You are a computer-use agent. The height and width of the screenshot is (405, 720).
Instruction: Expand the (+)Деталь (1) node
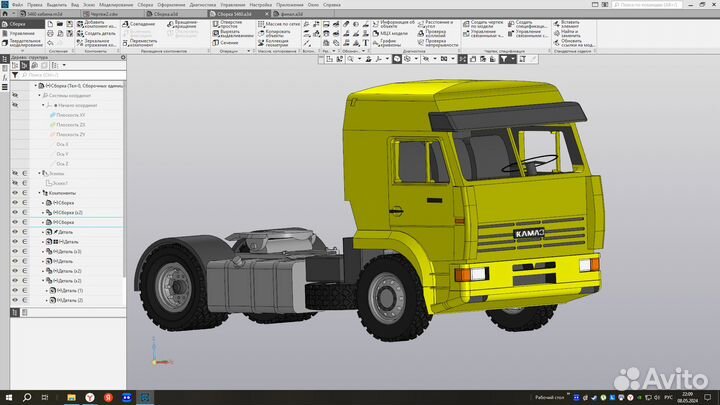(x=47, y=290)
